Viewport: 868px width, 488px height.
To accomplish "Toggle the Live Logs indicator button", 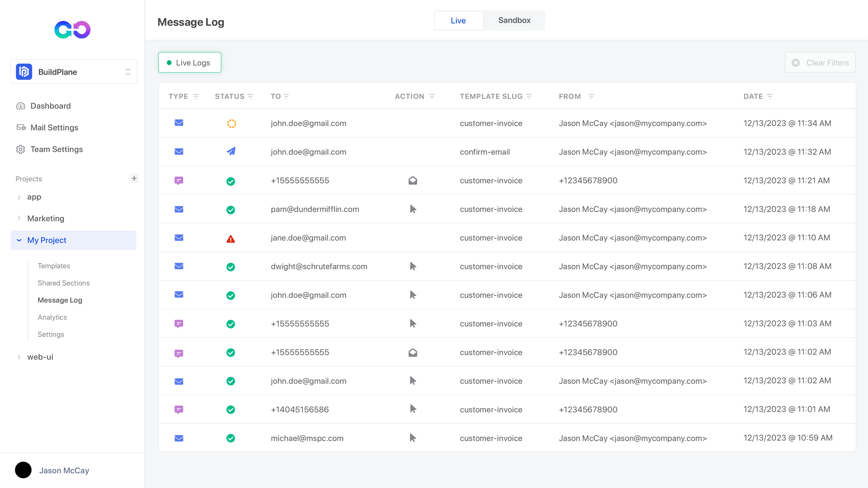I will [x=190, y=62].
